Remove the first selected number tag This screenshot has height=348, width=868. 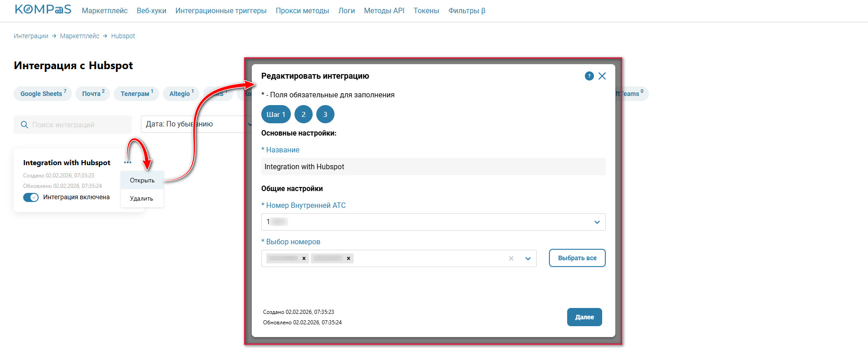pyautogui.click(x=304, y=258)
